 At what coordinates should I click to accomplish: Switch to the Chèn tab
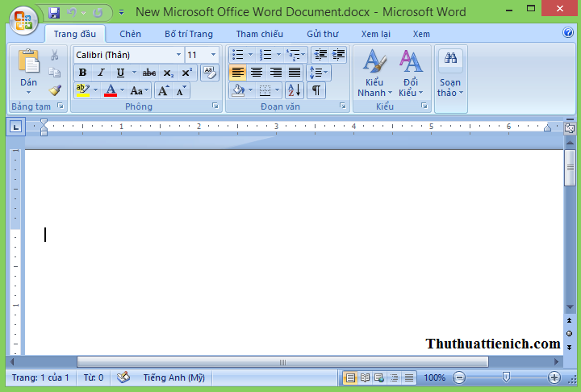130,34
